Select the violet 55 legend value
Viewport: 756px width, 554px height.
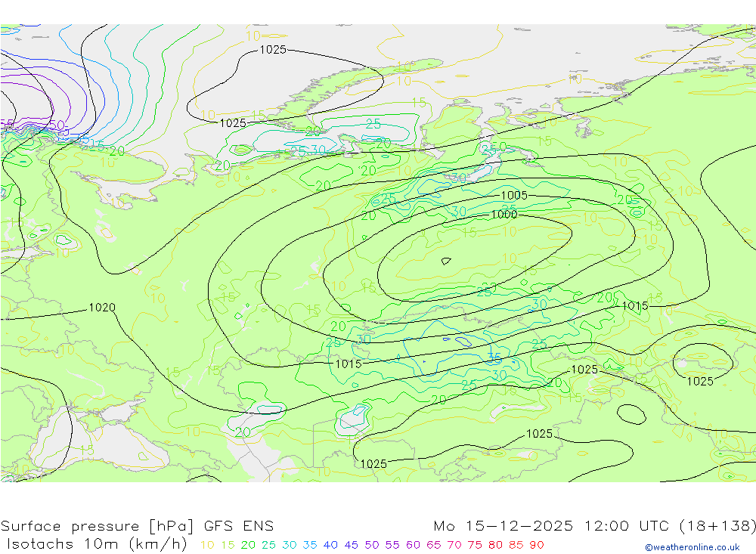click(x=392, y=546)
